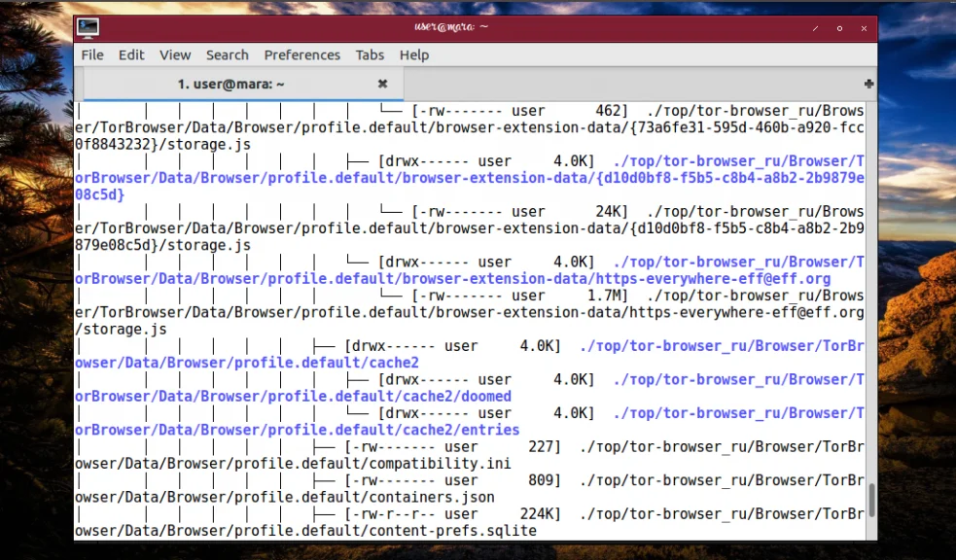Click the 462] file size entry
This screenshot has height=560, width=956.
click(612, 111)
